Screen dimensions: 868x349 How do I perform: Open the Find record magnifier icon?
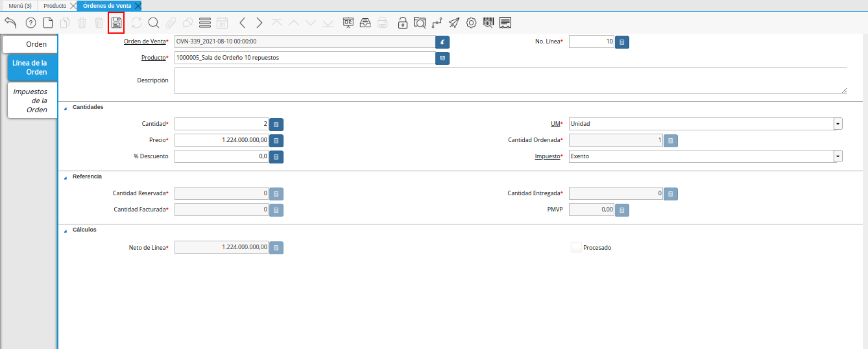(x=154, y=23)
